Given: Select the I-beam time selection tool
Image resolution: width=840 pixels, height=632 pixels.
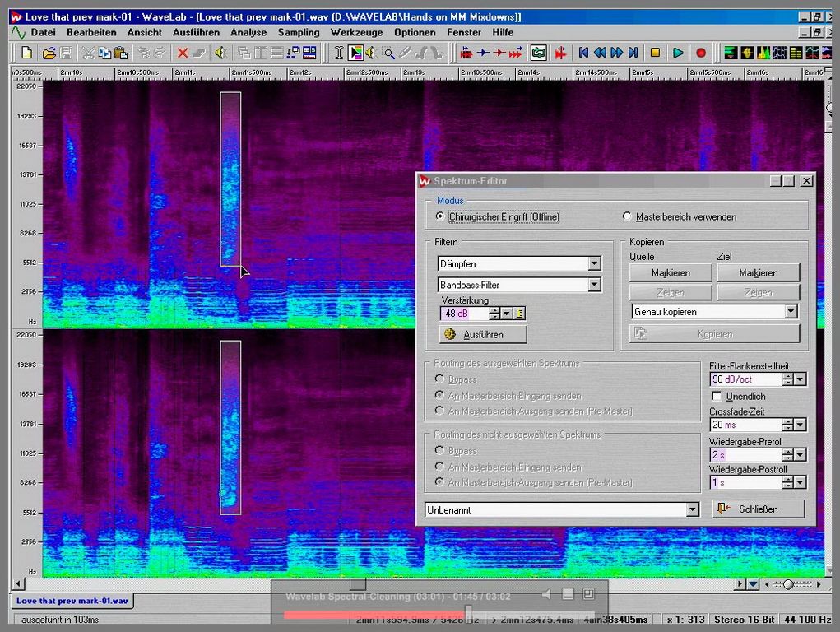Looking at the screenshot, I should pyautogui.click(x=339, y=53).
